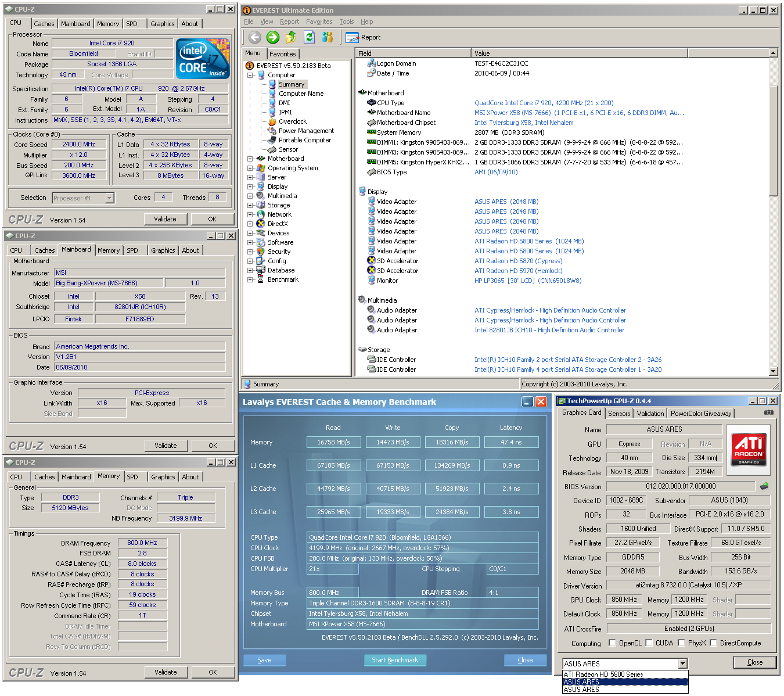The image size is (784, 696).
Task: Expand the Server tree node
Action: click(x=250, y=177)
